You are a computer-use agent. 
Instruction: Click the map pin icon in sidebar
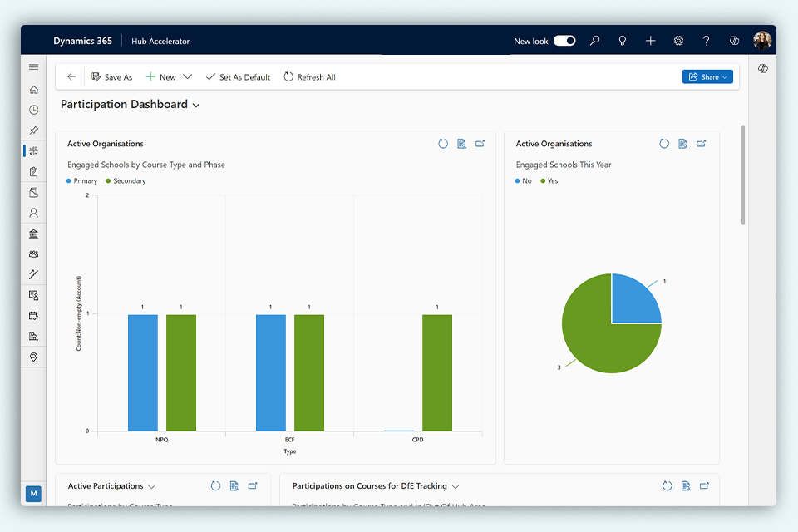click(33, 357)
